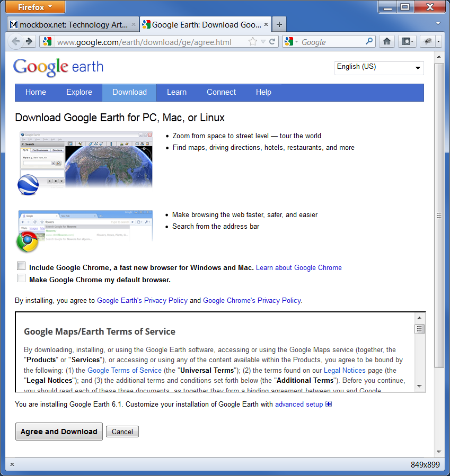Open a new tab with the plus button

point(279,24)
